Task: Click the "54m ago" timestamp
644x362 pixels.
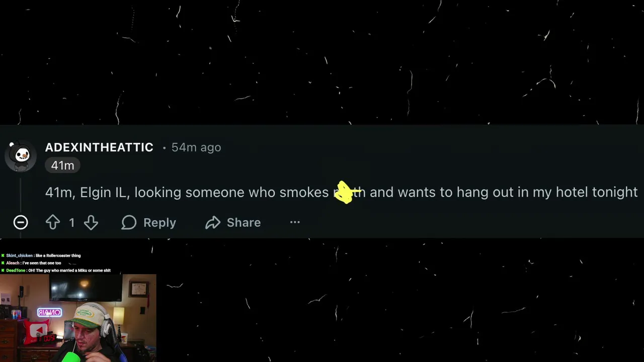Action: (x=196, y=147)
